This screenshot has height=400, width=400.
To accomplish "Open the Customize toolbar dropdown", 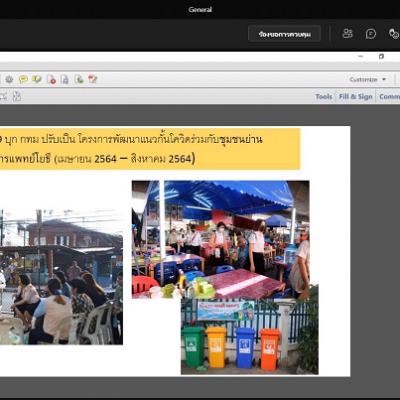I will point(368,80).
